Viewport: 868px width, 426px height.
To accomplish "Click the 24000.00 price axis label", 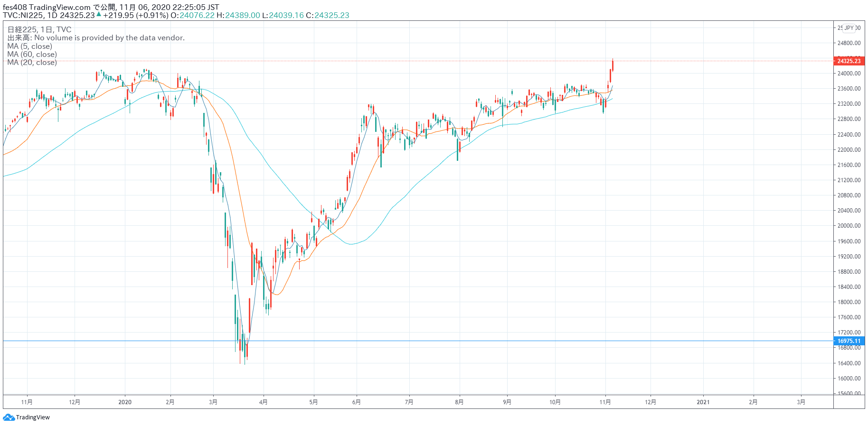I will [x=849, y=74].
